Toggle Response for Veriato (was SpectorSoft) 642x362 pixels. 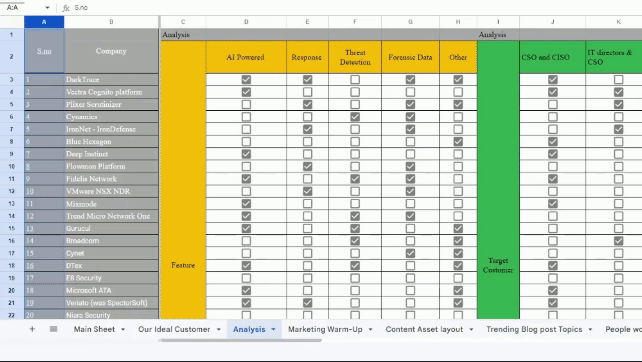pos(307,303)
